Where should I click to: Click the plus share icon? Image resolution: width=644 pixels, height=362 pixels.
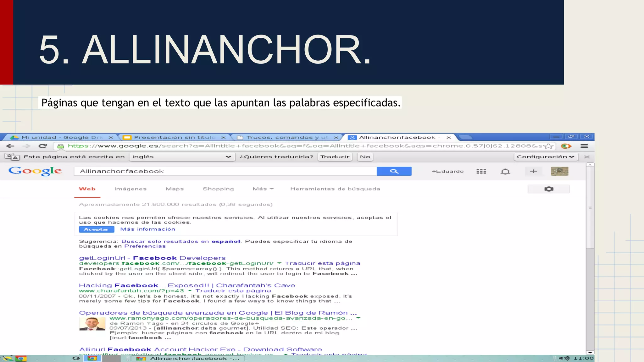533,171
